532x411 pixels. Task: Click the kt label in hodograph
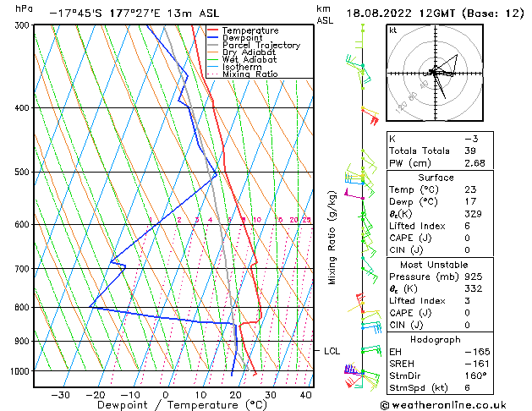click(x=393, y=30)
